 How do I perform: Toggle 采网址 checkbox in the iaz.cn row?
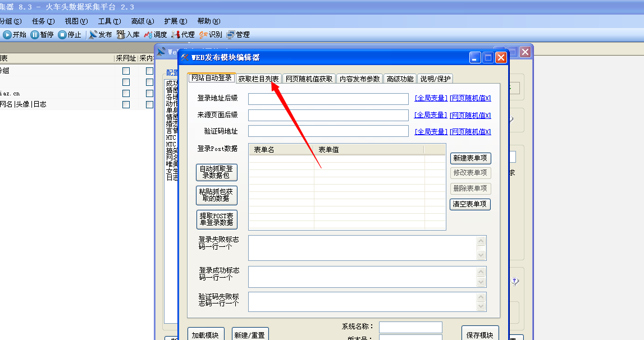click(126, 93)
